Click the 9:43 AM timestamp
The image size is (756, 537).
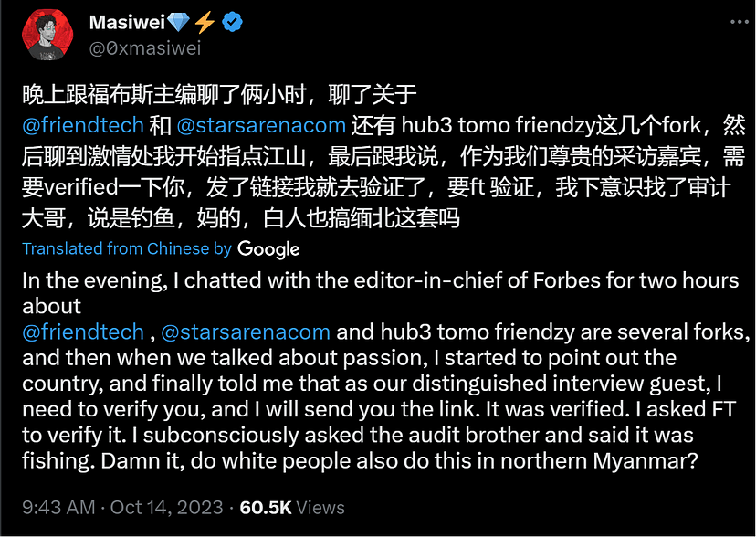click(57, 507)
